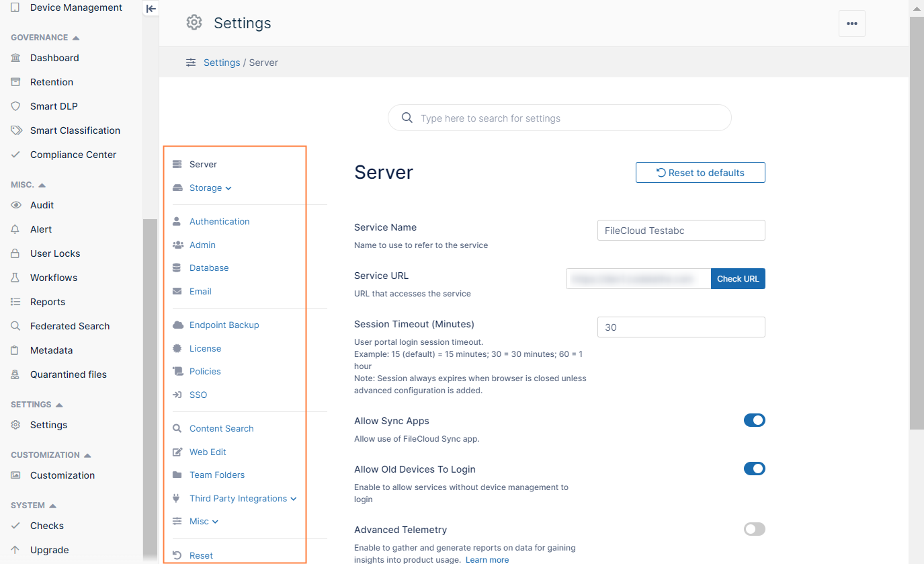Switch to the License settings section
The height and width of the screenshot is (564, 924).
click(204, 348)
